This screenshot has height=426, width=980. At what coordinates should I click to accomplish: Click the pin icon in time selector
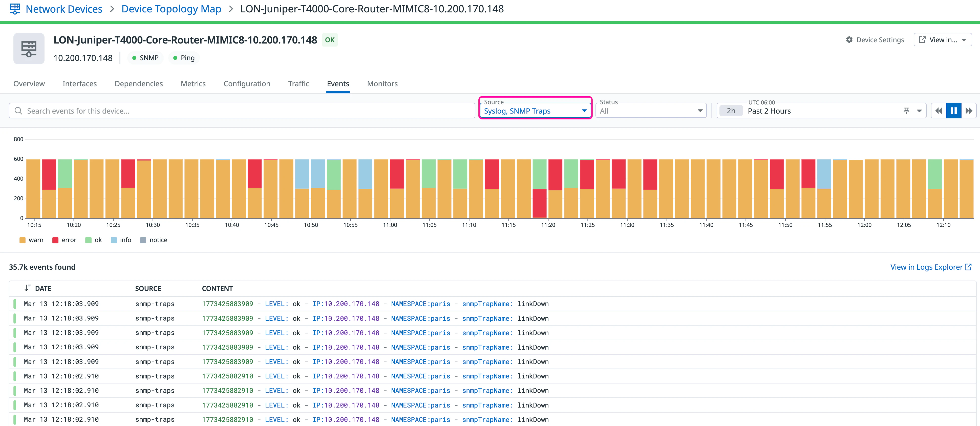[x=906, y=111]
